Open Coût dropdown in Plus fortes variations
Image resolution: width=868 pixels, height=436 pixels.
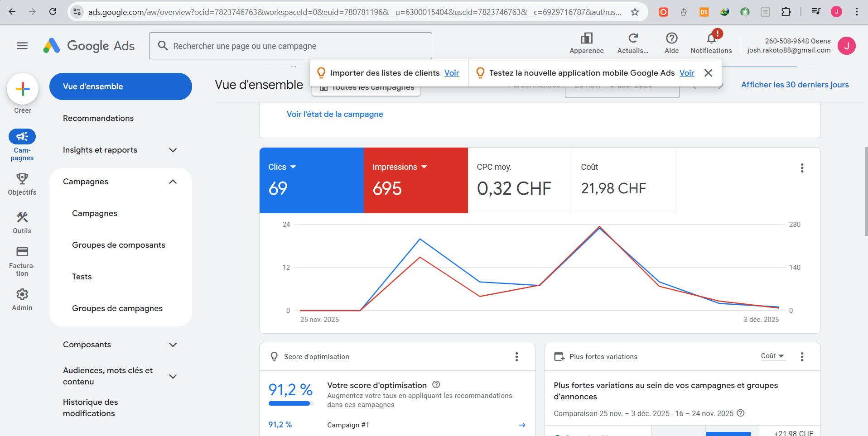pos(772,356)
